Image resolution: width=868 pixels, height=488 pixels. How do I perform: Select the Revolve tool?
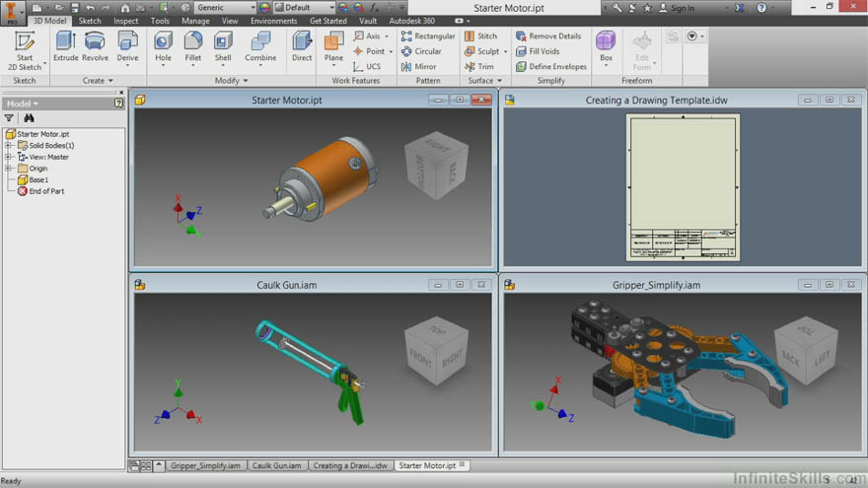[95, 46]
